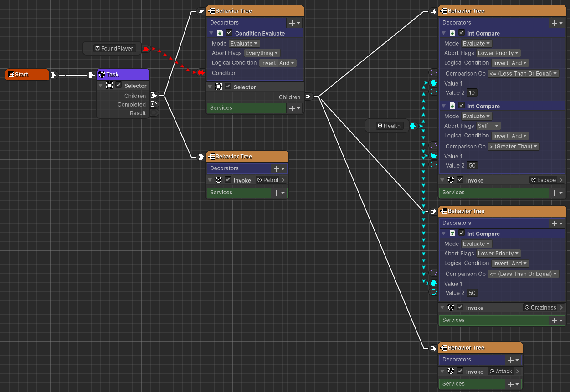Add a service to the Attack tree

pos(513,384)
